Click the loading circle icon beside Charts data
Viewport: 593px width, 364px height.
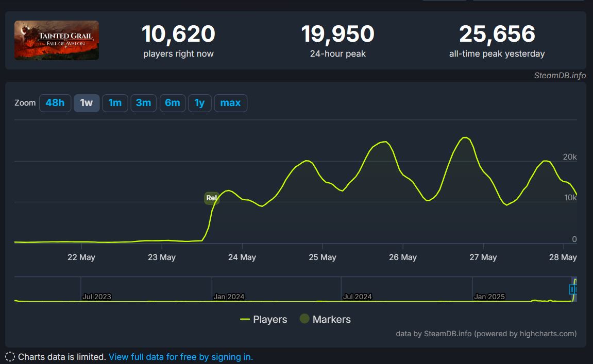[10, 357]
